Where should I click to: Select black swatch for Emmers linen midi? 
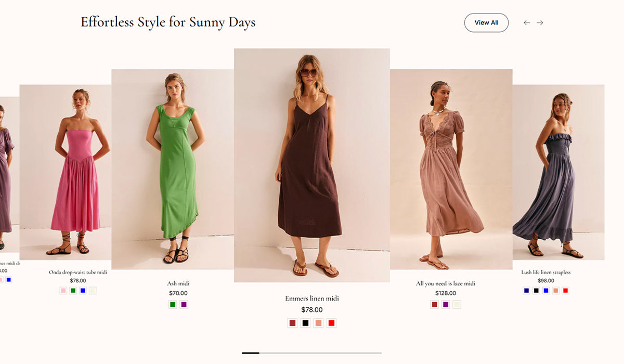[x=305, y=323]
